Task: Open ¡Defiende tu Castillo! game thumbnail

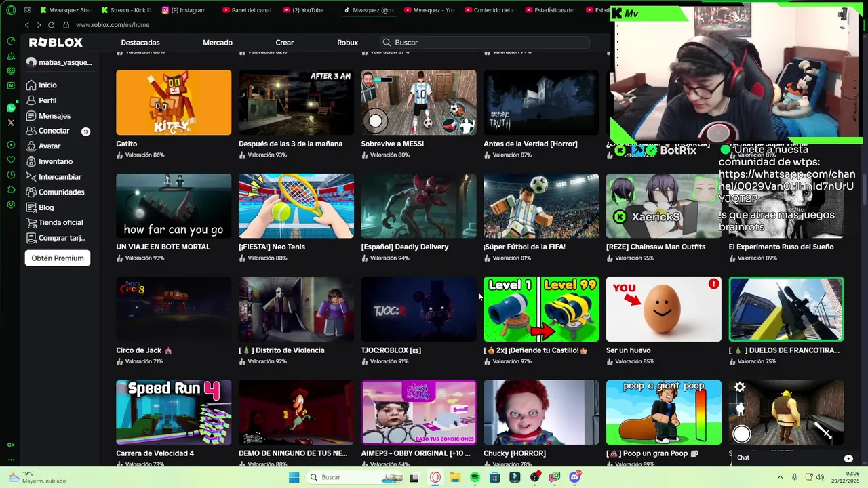Action: tap(541, 309)
